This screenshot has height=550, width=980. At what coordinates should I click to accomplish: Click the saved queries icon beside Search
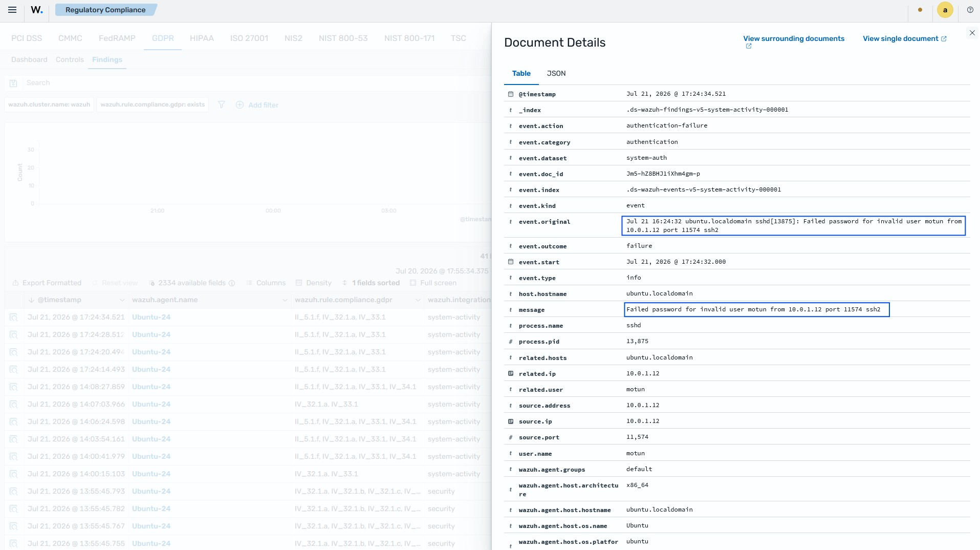coord(13,83)
